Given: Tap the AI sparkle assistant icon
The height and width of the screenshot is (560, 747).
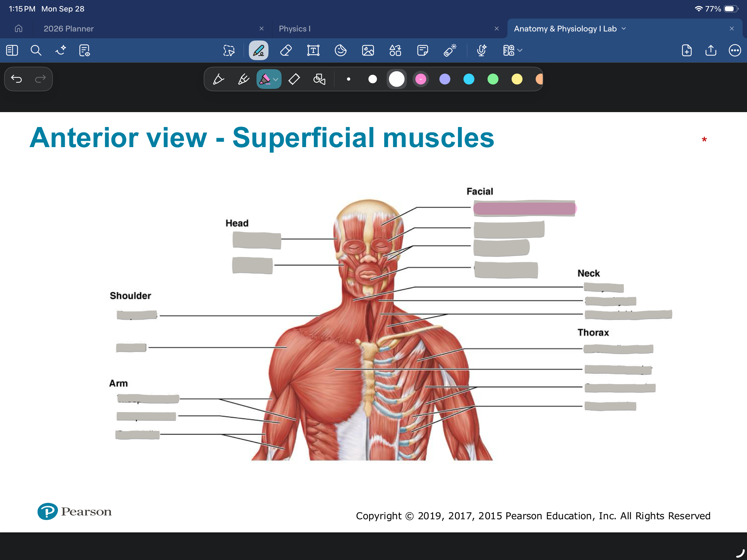Looking at the screenshot, I should 60,50.
